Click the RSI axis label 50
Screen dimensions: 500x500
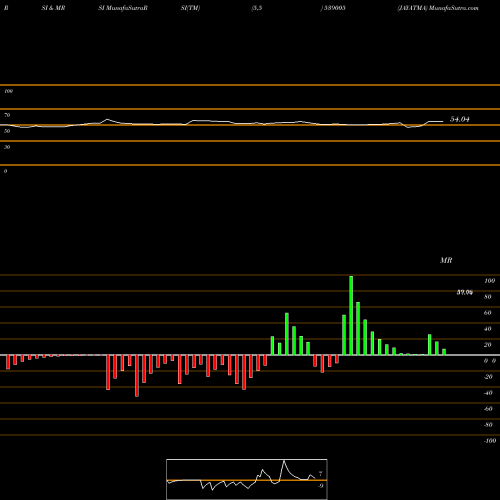pos(7,131)
